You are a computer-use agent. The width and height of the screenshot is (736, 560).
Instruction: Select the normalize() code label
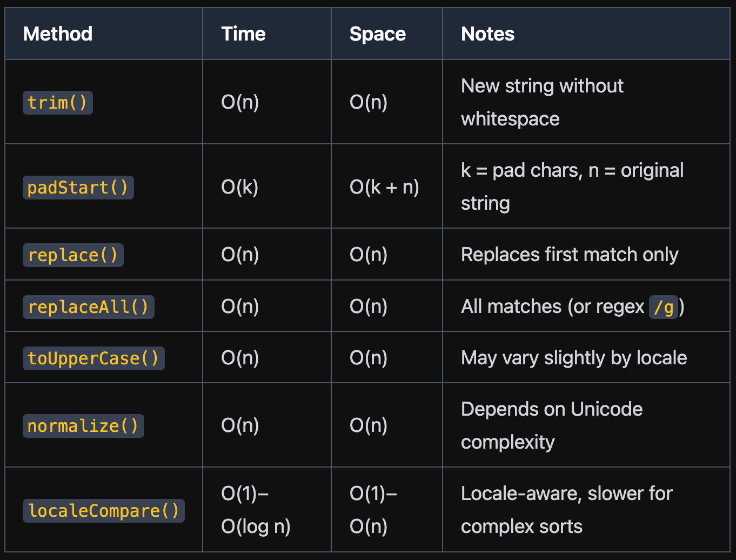tap(83, 426)
